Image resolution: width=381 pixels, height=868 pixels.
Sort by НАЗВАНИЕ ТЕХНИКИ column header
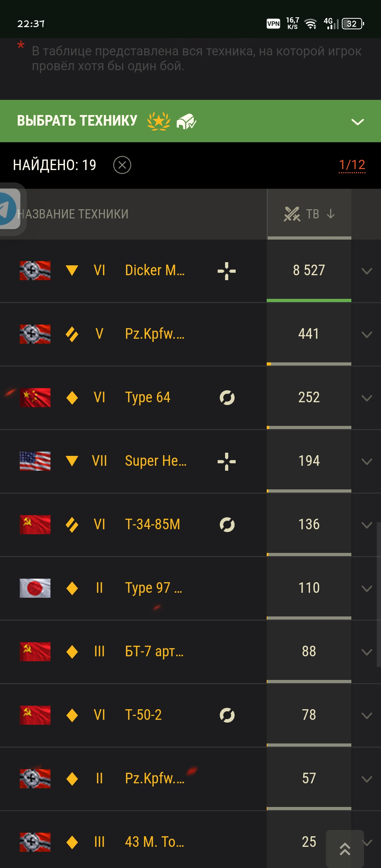73,214
